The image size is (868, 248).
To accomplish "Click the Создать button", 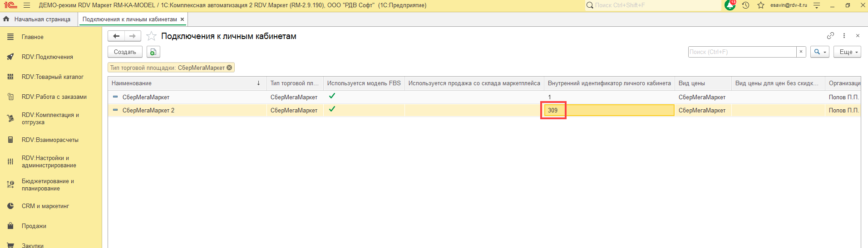I will 125,52.
